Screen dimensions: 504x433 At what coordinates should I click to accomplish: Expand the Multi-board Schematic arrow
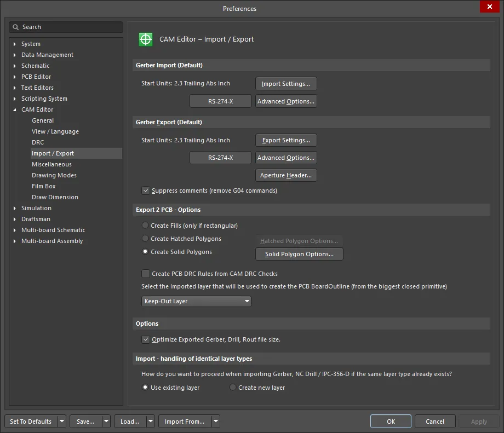click(x=14, y=230)
